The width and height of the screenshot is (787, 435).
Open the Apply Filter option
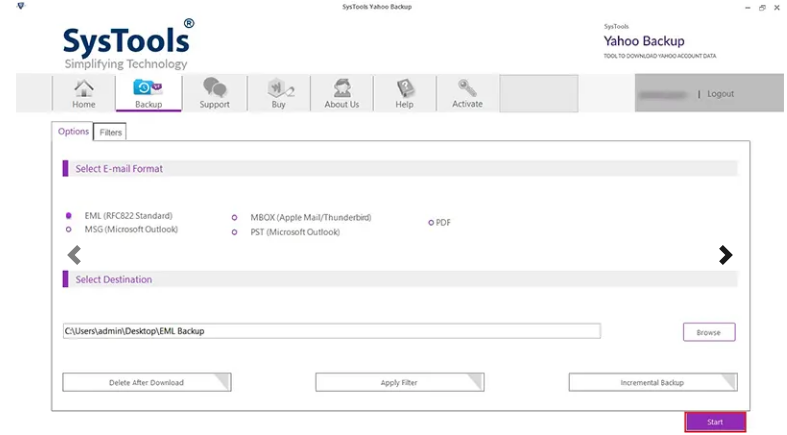coord(400,382)
